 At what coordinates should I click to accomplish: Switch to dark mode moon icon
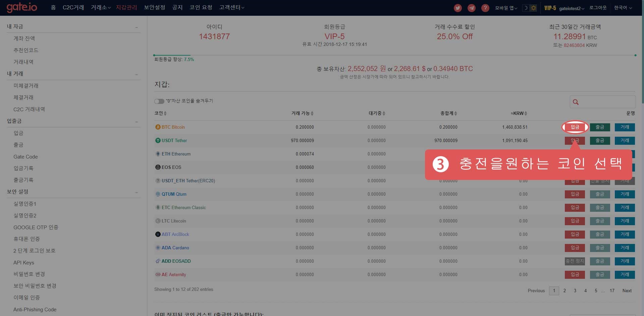[x=526, y=8]
